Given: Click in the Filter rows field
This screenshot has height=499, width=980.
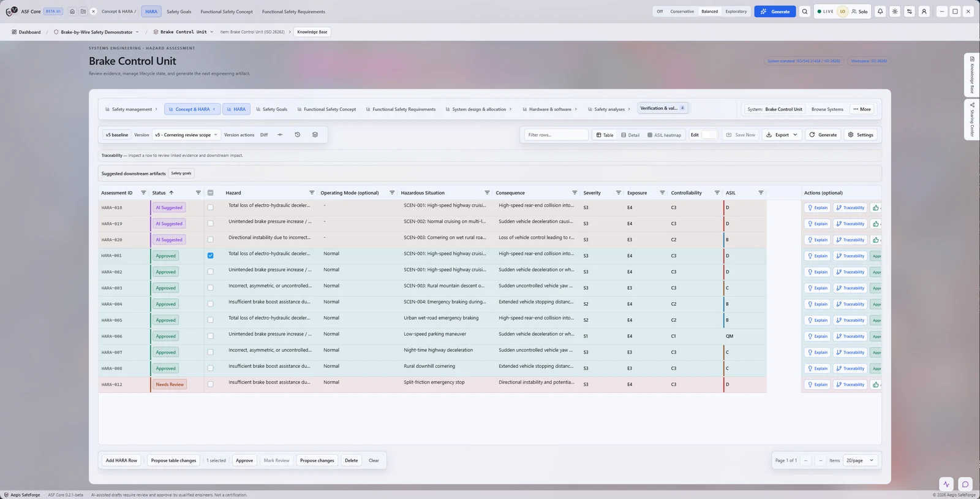Looking at the screenshot, I should click(556, 135).
